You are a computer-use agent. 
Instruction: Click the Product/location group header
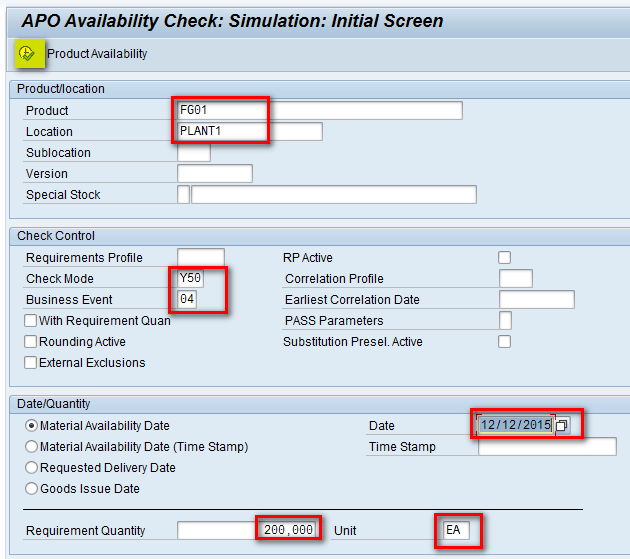tap(61, 89)
